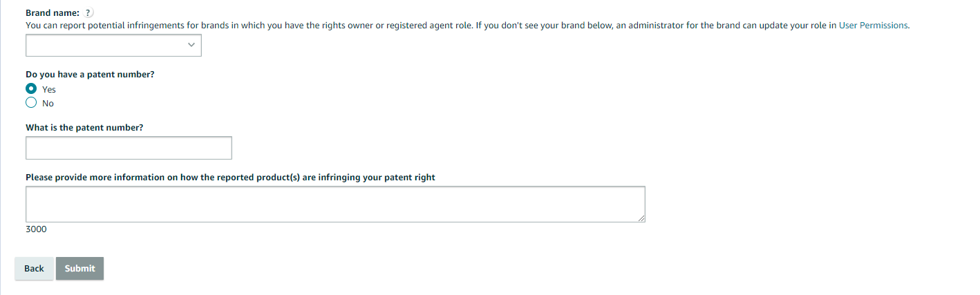Click into the infringement details text area

point(335,204)
